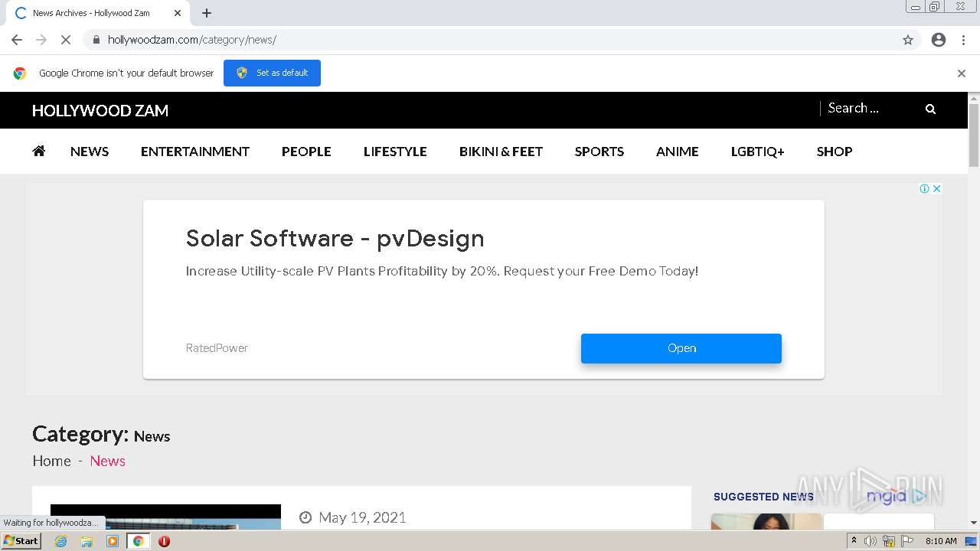980x551 pixels.
Task: Click the Open button on the ad
Action: coord(681,348)
